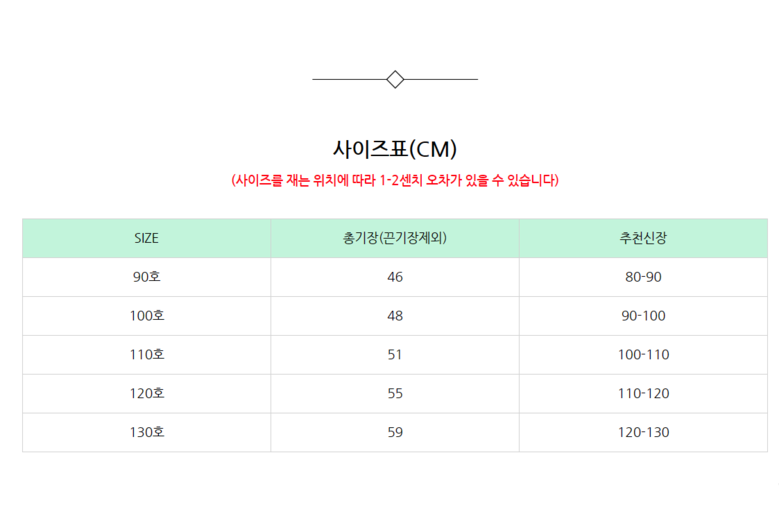Click the 130호 size cell
Viewport: 779px width, 523px height.
point(147,432)
